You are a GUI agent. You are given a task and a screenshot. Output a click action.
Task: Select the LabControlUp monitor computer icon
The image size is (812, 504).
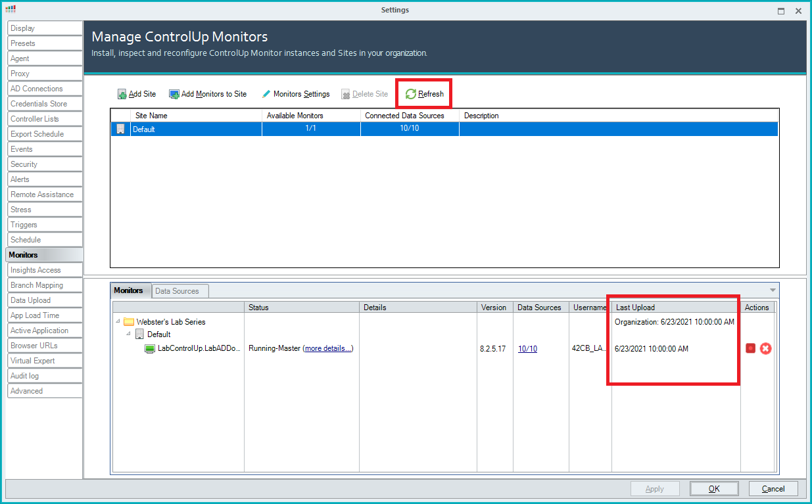(x=150, y=349)
